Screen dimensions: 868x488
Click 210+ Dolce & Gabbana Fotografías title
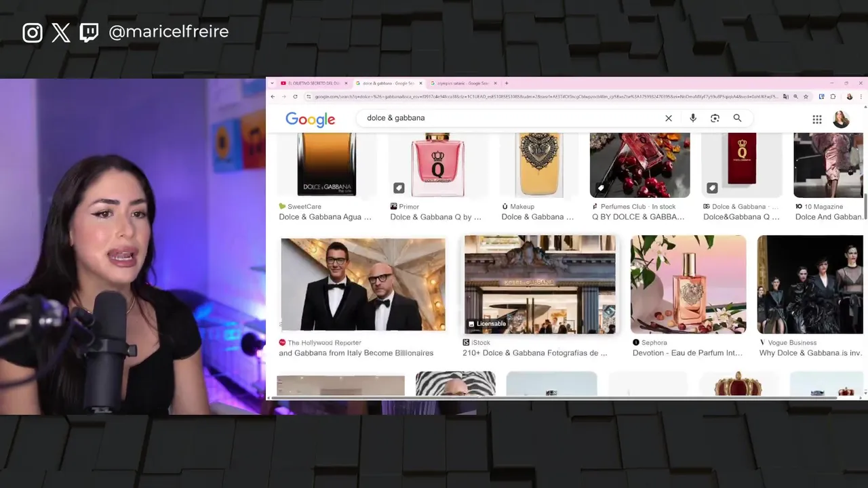535,353
